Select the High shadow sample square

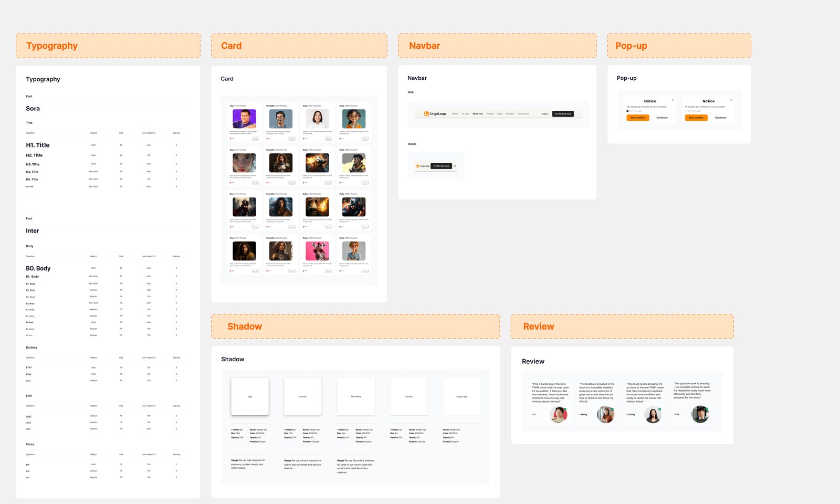[250, 396]
